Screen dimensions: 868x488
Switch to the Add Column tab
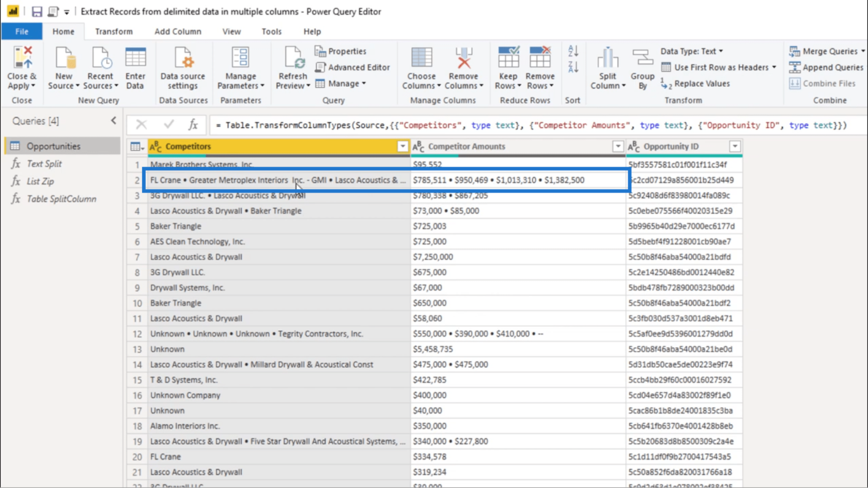pos(178,32)
